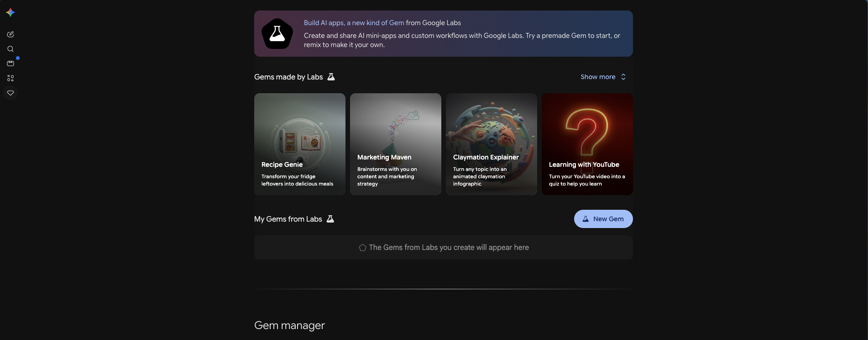Create a New Gem
This screenshot has width=868, height=340.
603,219
